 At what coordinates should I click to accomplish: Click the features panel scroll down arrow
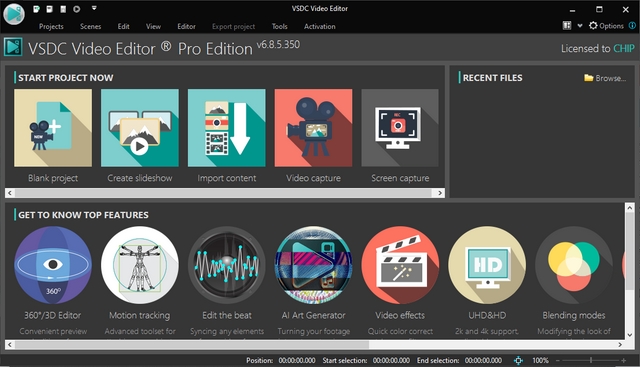click(630, 335)
